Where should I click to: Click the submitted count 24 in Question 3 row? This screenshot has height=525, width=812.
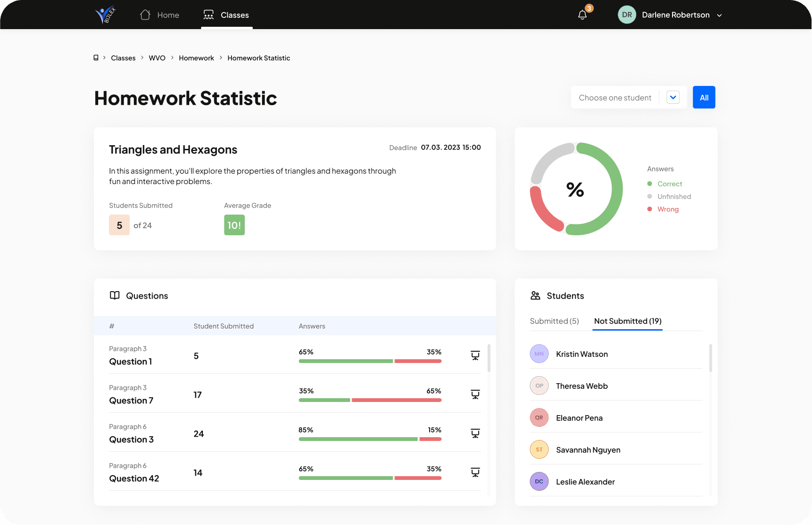(x=199, y=434)
